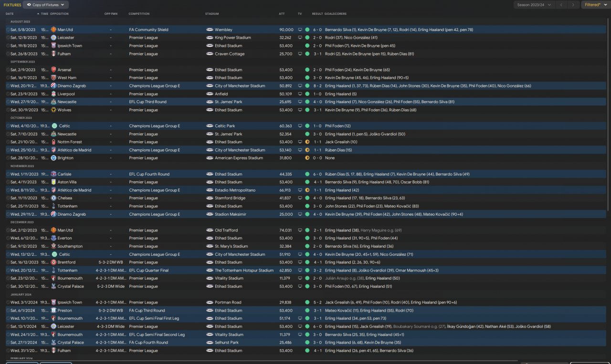
Task: Open the Copy of Fixtures view dropdown
Action: tap(46, 5)
